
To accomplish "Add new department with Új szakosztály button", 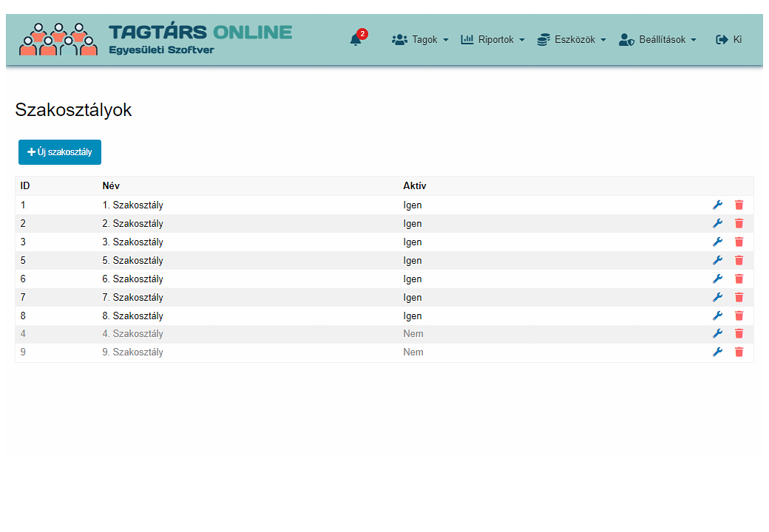I will (60, 152).
